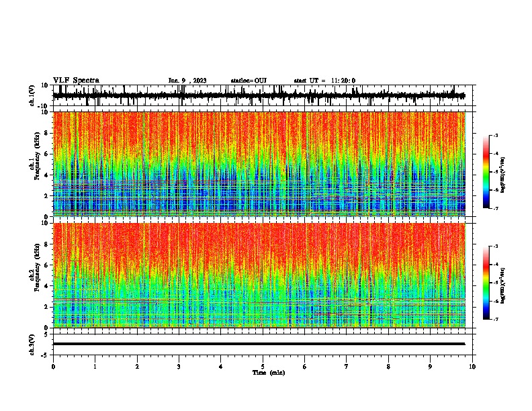This screenshot has width=532, height=411.
Task: Click the "-3" tick on ch.2 colorbar
Action: (x=495, y=246)
